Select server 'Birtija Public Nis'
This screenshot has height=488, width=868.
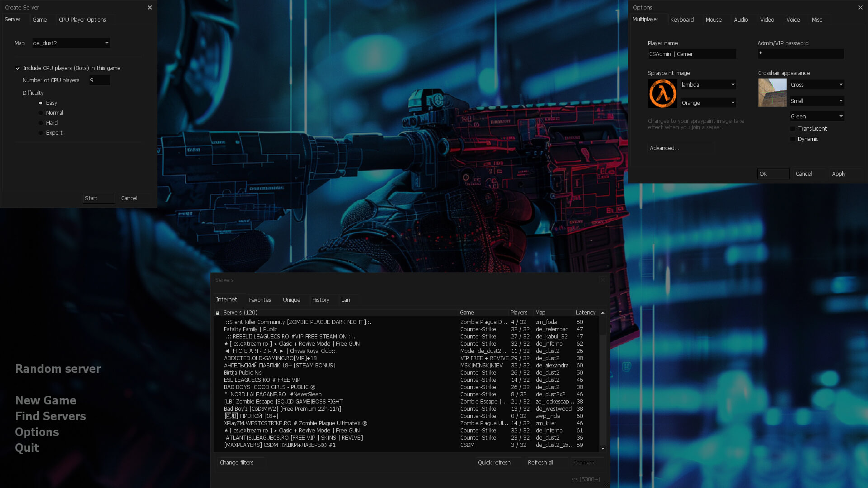[407, 373]
